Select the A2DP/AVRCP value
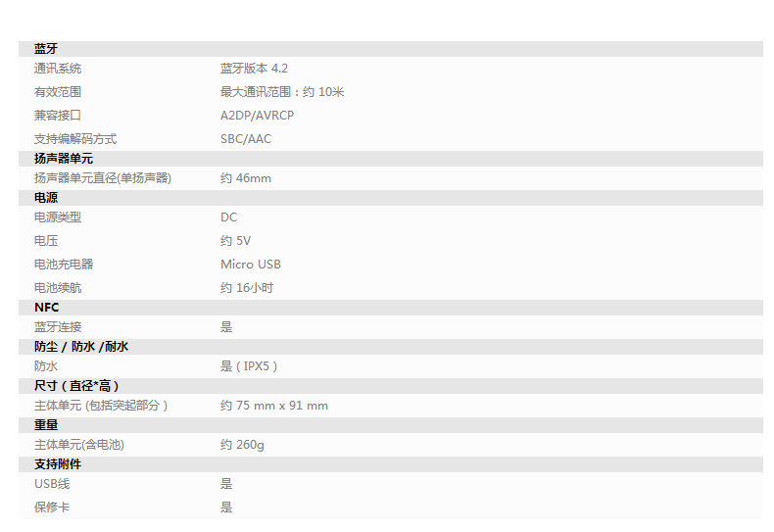Screen dimensions: 774x532 pos(257,116)
